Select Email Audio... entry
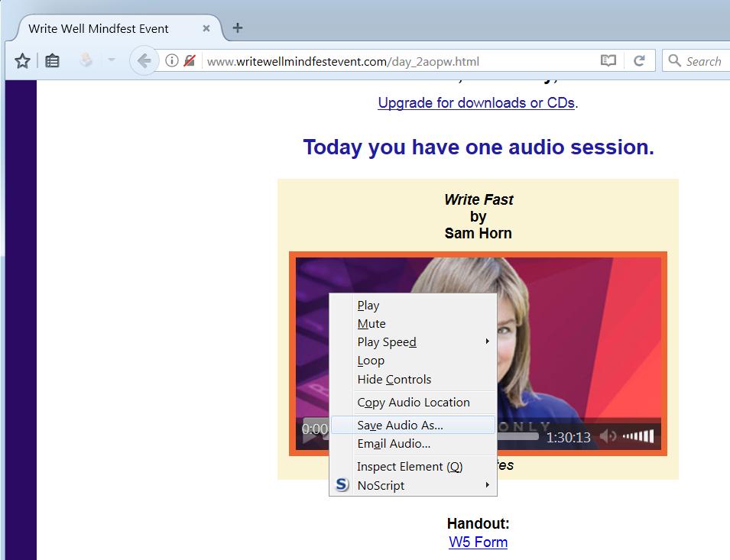Image resolution: width=730 pixels, height=560 pixels. pyautogui.click(x=413, y=443)
